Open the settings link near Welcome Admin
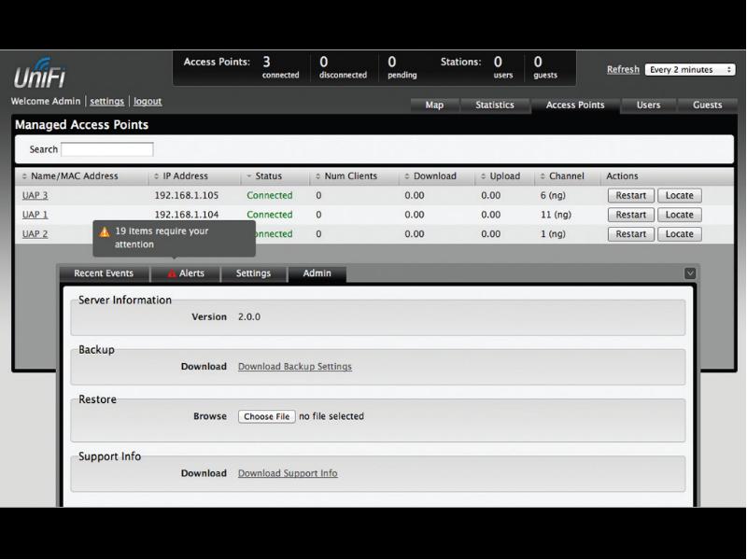747x560 pixels. pyautogui.click(x=106, y=101)
